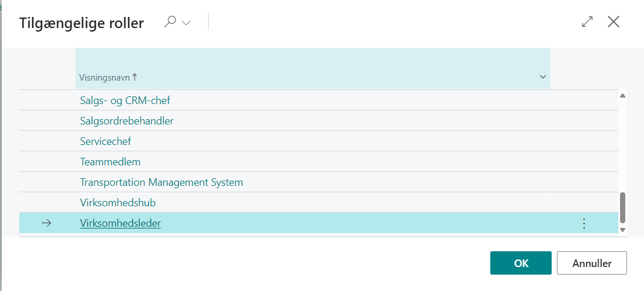
Task: Close the Tilgængelige roller dialog
Action: point(614,22)
